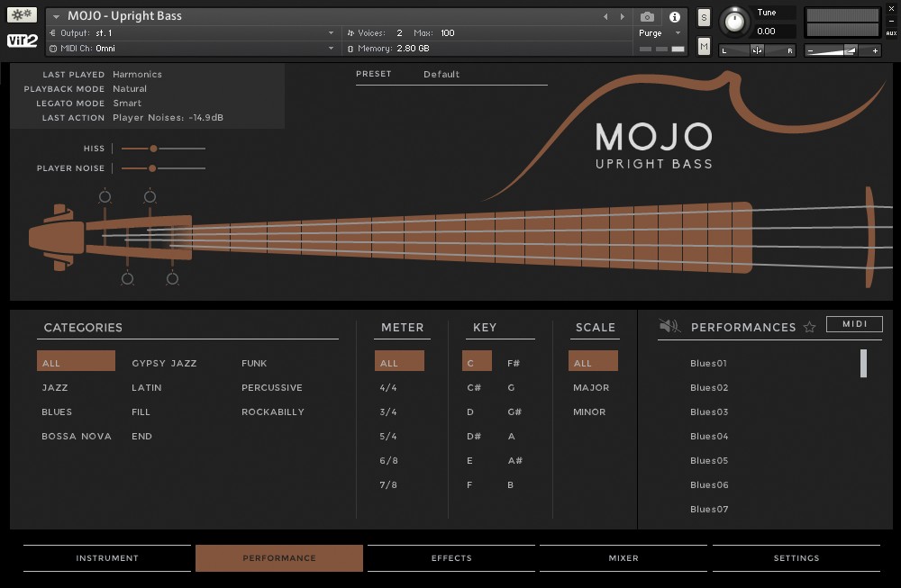Enable the MIDI toggle in Performances panel
This screenshot has height=588, width=901.
854,323
